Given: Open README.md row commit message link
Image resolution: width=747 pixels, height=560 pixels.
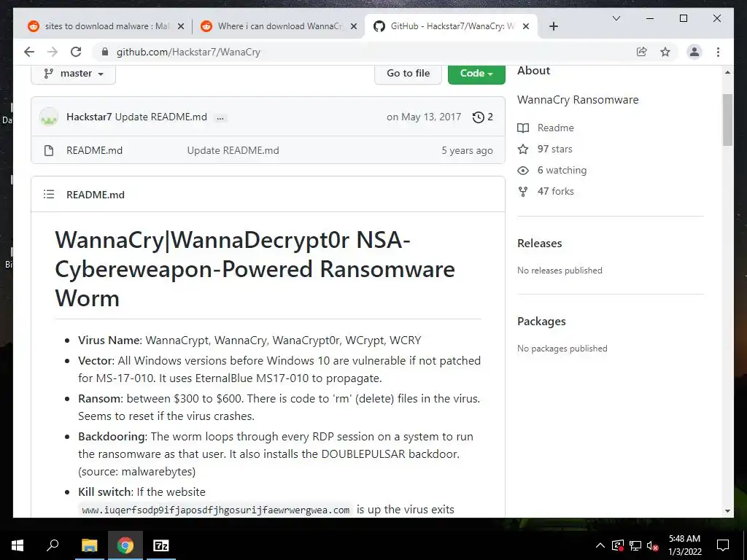Looking at the screenshot, I should [x=233, y=150].
